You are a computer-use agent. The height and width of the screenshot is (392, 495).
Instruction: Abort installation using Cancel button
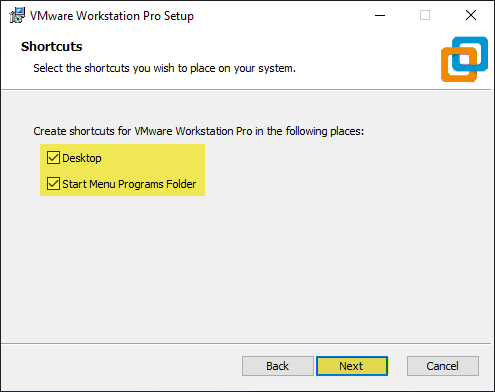(443, 366)
